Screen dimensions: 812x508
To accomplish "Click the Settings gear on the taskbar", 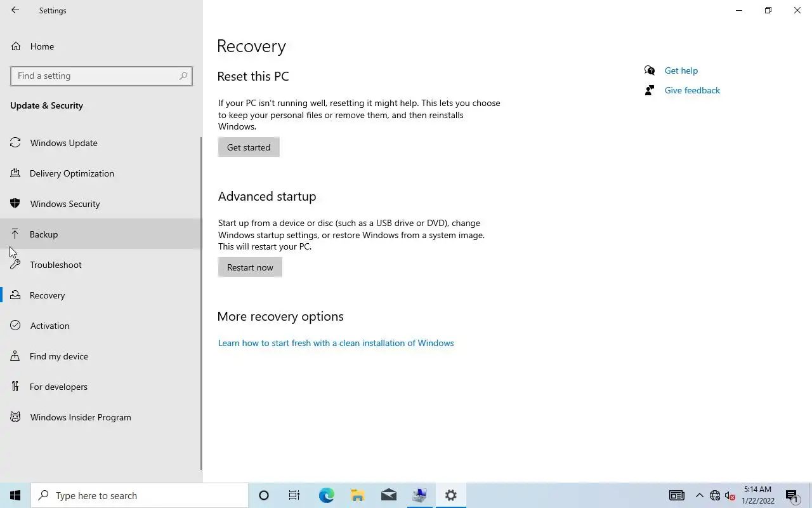I will [451, 495].
